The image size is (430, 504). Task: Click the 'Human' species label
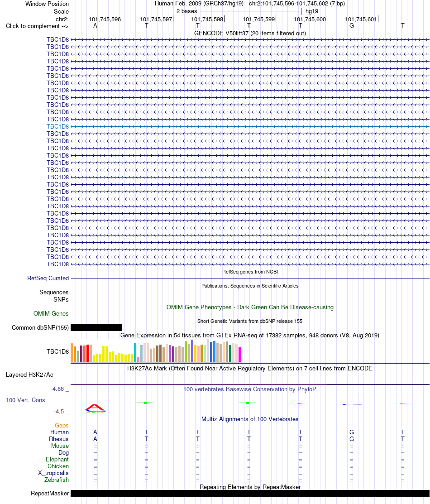(59, 432)
